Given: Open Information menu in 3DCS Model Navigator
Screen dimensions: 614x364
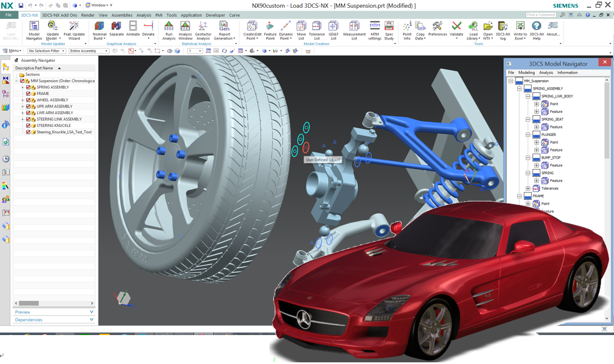Looking at the screenshot, I should pos(567,72).
